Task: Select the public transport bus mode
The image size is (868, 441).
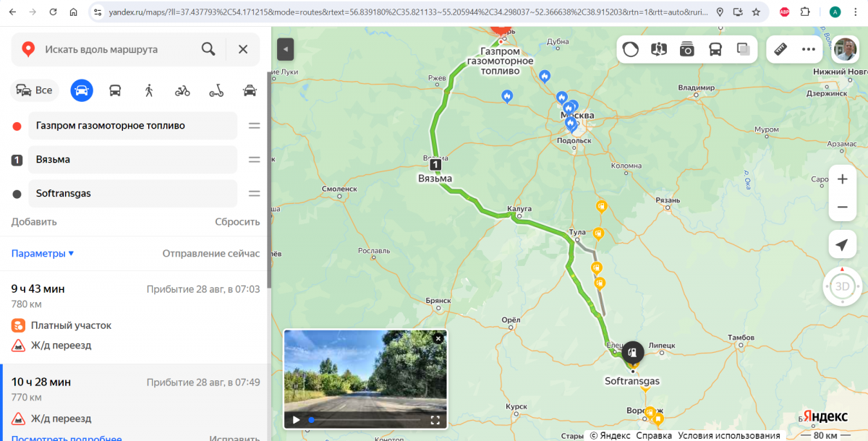Action: [115, 90]
